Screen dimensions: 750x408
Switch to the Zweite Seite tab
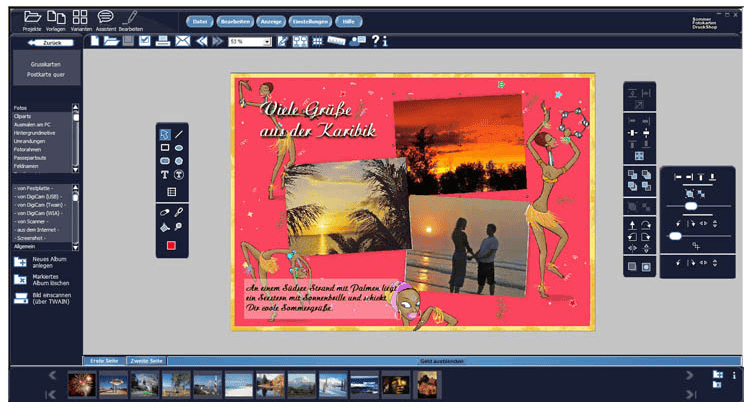pos(145,359)
